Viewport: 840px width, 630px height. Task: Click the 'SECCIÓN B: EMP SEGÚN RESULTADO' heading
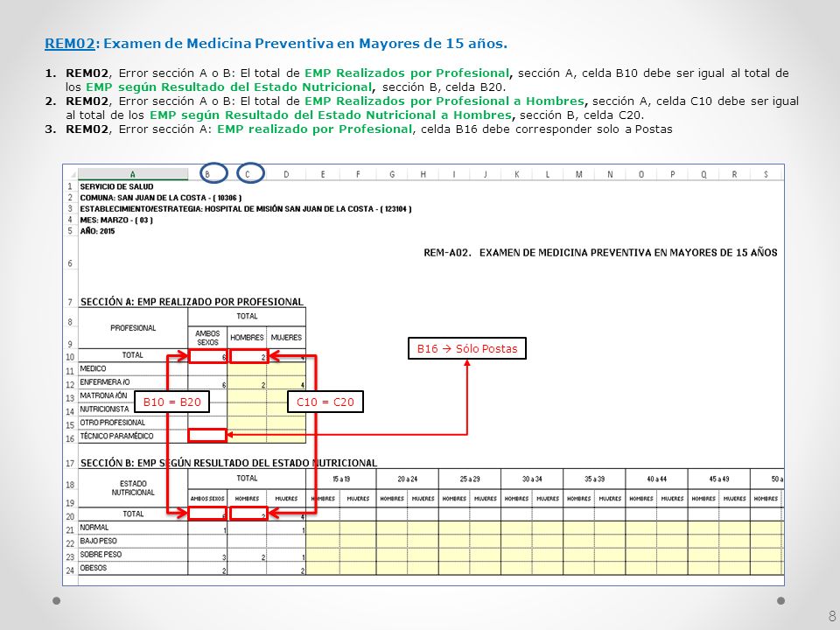point(228,463)
